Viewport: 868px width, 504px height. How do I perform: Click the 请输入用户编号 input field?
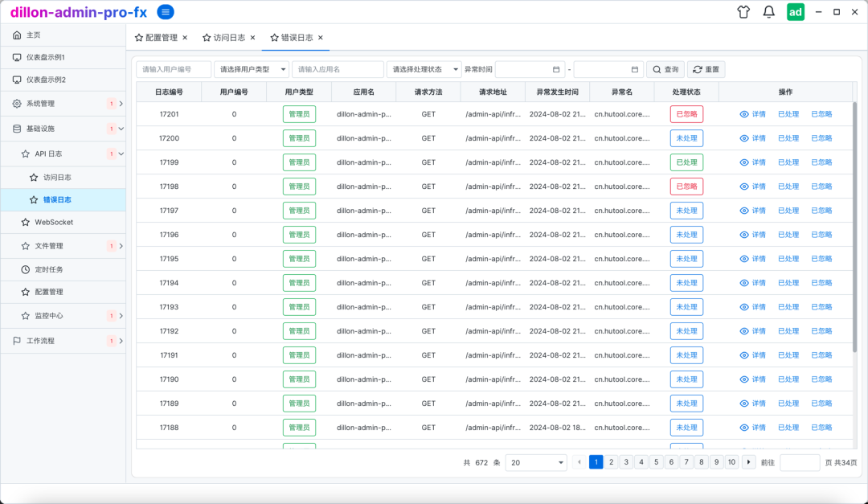(174, 70)
